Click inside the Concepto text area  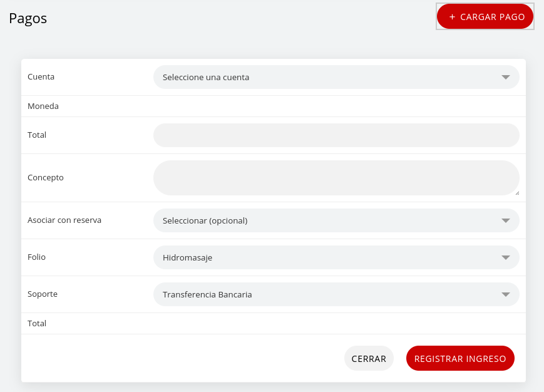(336, 177)
